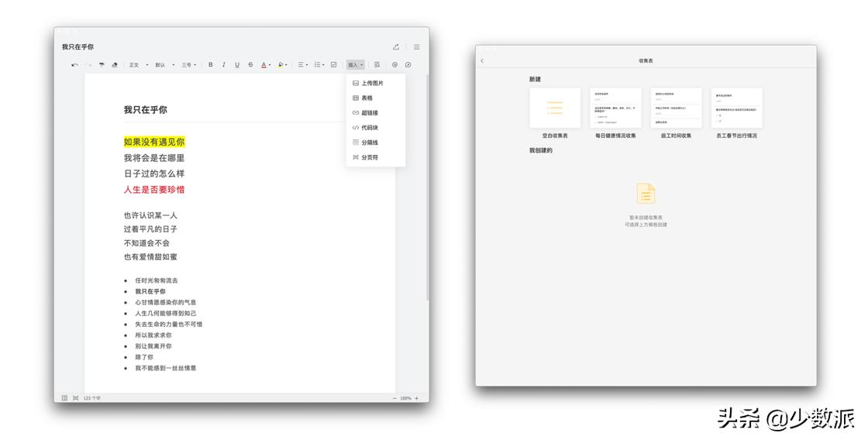Click bullet item 失去生命的力量也不可惜
868x443 pixels.
tap(169, 324)
